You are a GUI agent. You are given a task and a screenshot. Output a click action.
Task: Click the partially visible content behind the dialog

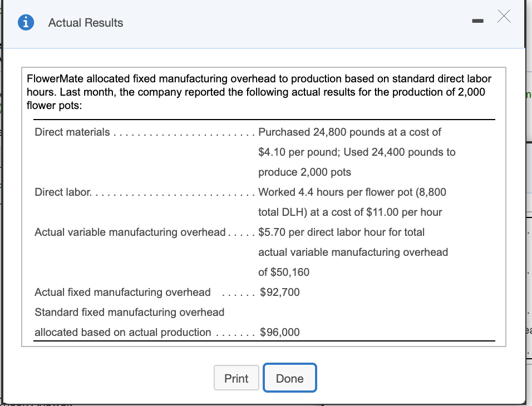pyautogui.click(x=528, y=95)
